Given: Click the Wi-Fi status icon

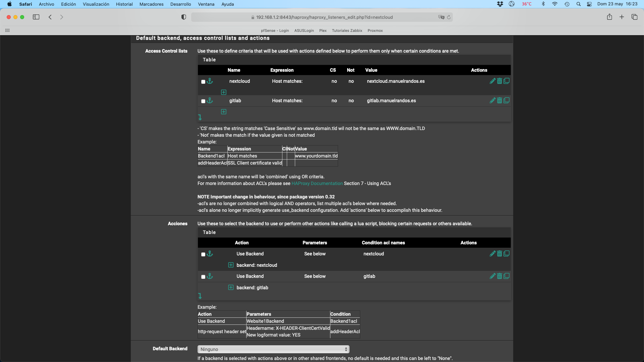Looking at the screenshot, I should (x=555, y=4).
